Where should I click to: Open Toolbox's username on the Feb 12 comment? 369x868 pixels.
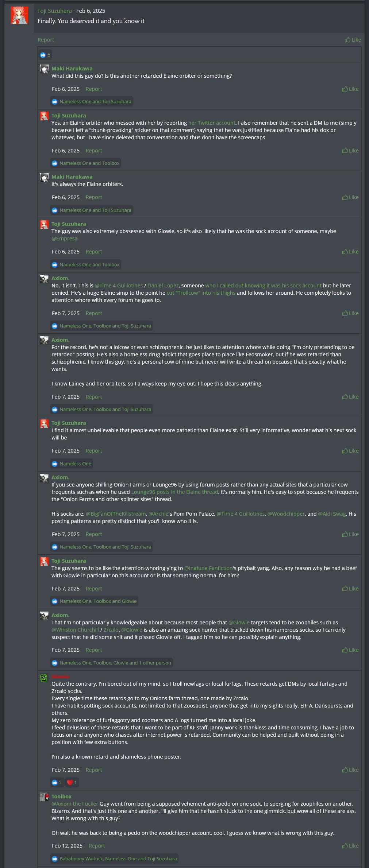(x=61, y=797)
